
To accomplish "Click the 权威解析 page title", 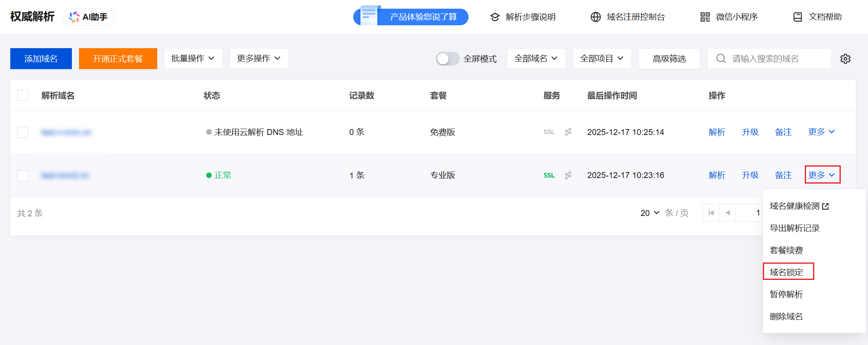I will coord(32,17).
